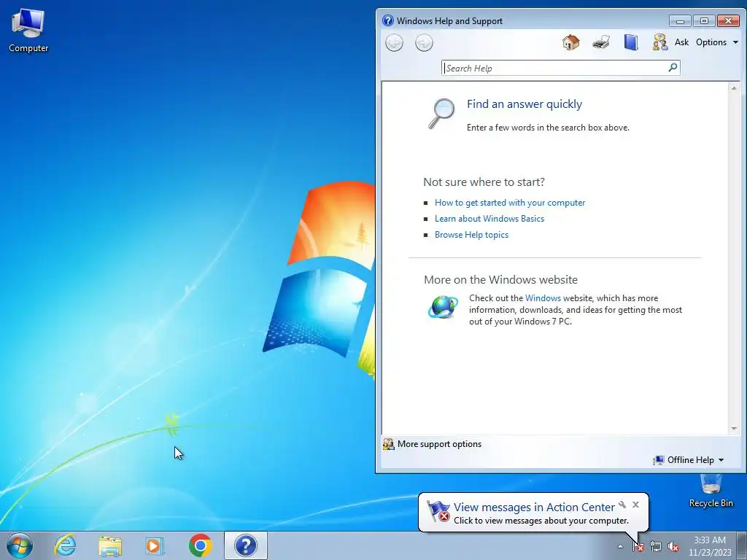Open the taskbar clock and date
747x560 pixels.
coord(710,546)
